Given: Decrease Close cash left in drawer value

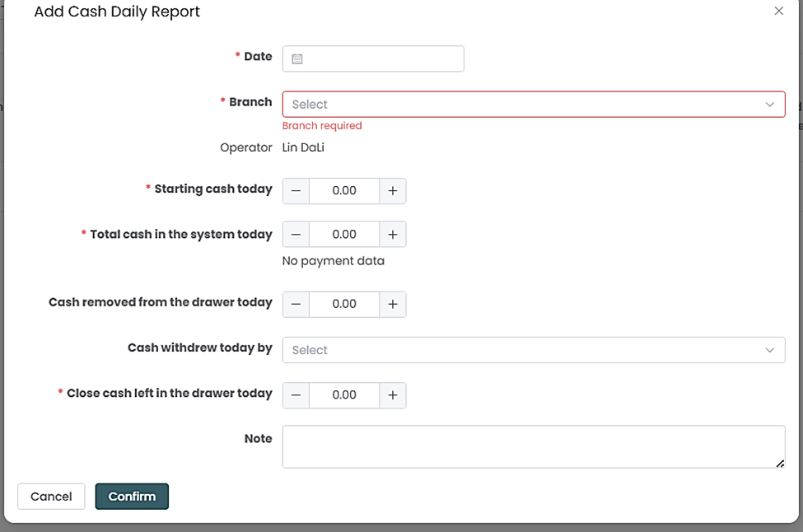Looking at the screenshot, I should tap(296, 395).
